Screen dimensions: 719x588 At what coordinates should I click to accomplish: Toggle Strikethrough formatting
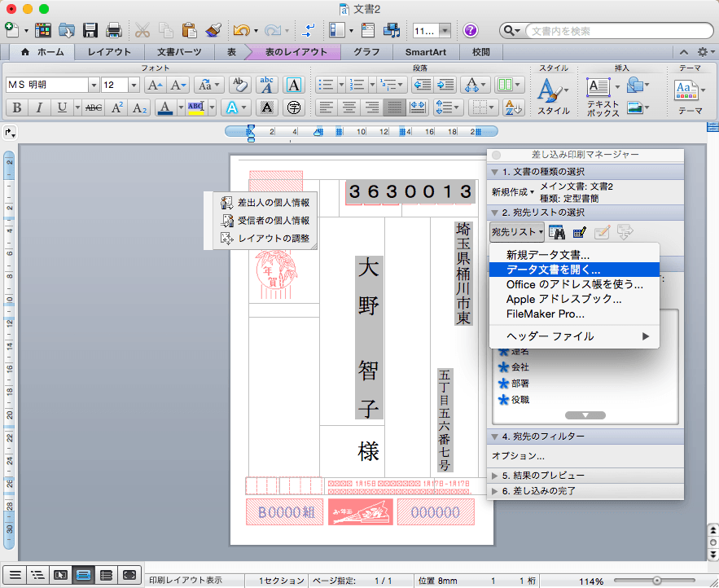(x=94, y=108)
